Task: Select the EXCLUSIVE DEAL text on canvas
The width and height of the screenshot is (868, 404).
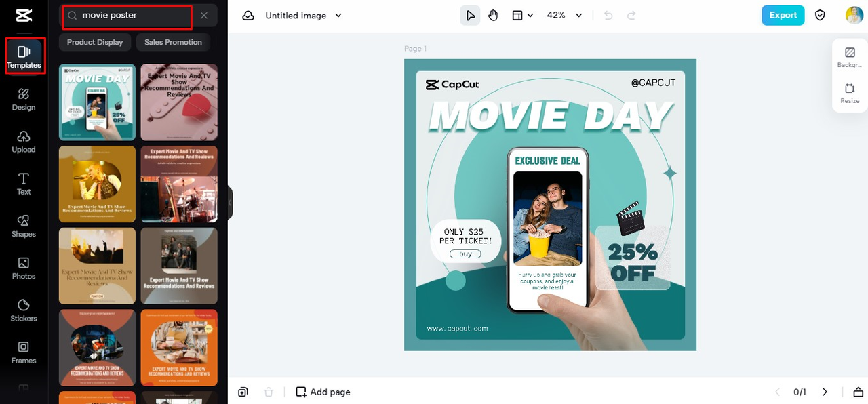Action: click(x=548, y=161)
